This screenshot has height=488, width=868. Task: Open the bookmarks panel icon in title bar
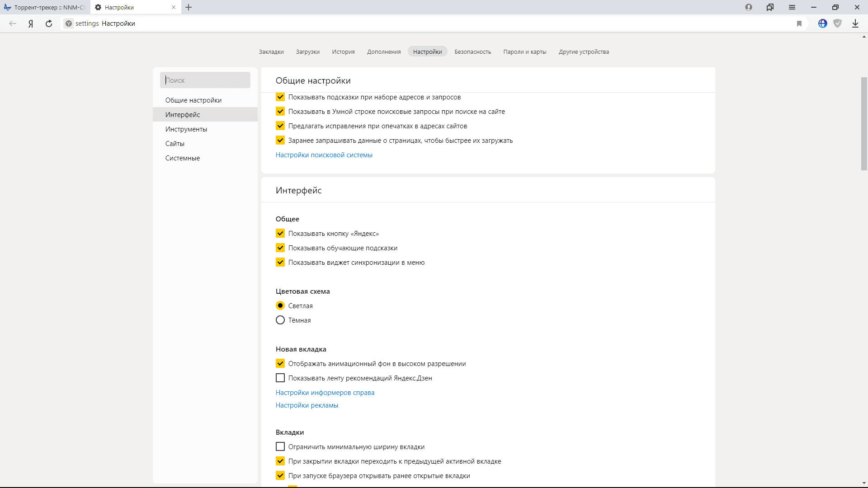point(770,7)
